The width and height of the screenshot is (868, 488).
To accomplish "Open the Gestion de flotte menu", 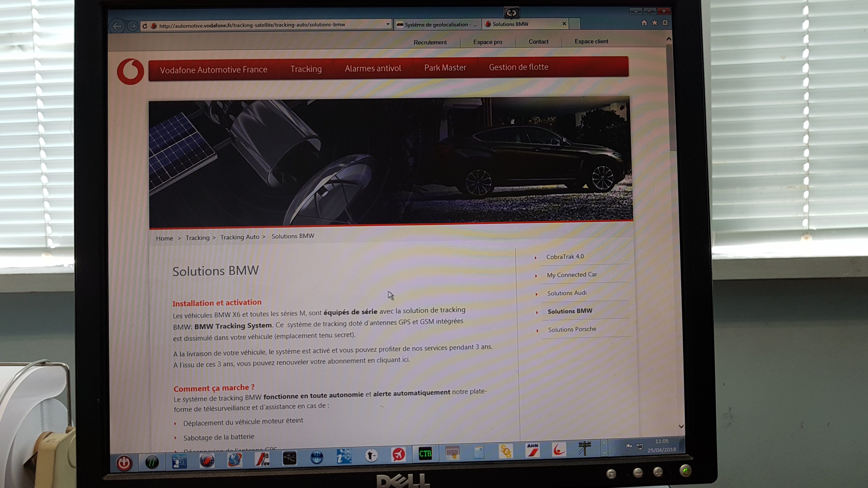I will point(519,67).
